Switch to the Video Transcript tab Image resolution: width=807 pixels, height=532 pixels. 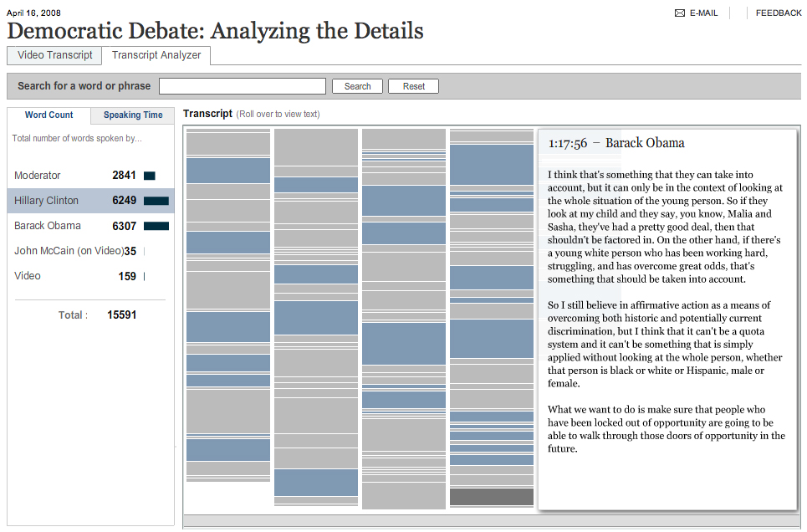click(54, 55)
